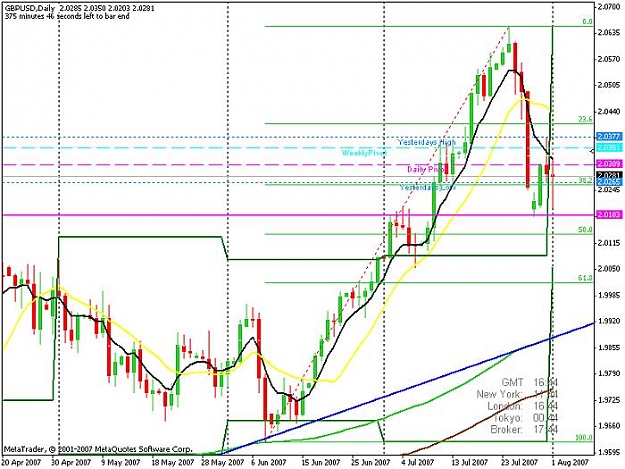Click the '9 May 2007' date label
Image resolution: width=625 pixels, height=469 pixels.
coord(122,463)
